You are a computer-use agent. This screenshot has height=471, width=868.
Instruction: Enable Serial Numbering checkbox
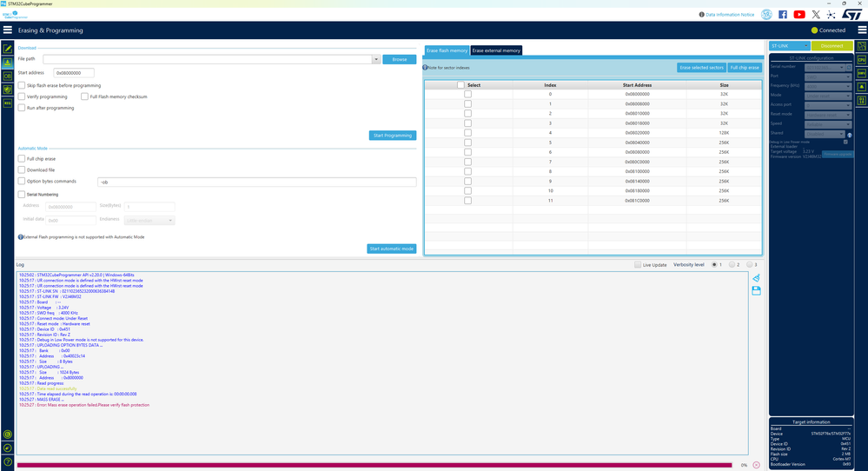click(x=22, y=195)
